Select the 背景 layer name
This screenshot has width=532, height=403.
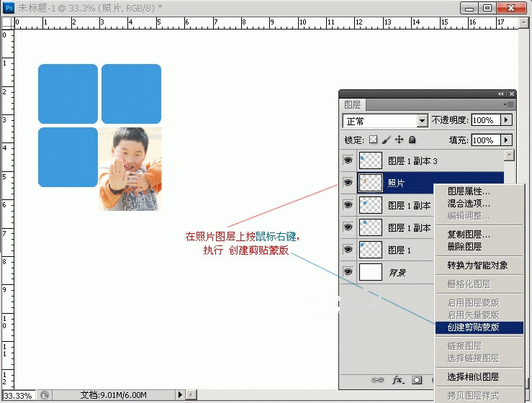click(397, 273)
